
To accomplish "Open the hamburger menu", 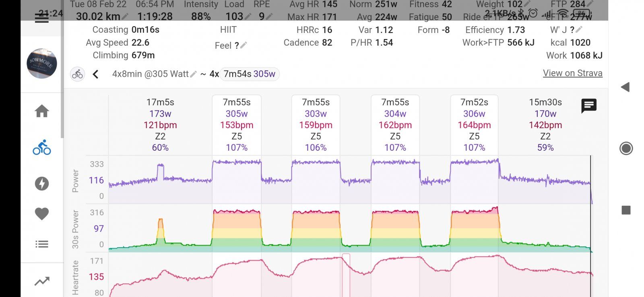I will click(x=42, y=17).
